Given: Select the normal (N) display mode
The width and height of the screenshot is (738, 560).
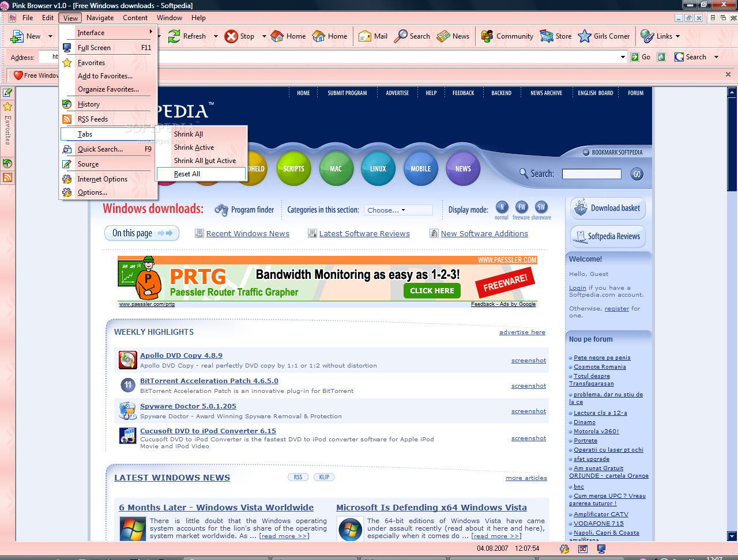Looking at the screenshot, I should (x=502, y=207).
